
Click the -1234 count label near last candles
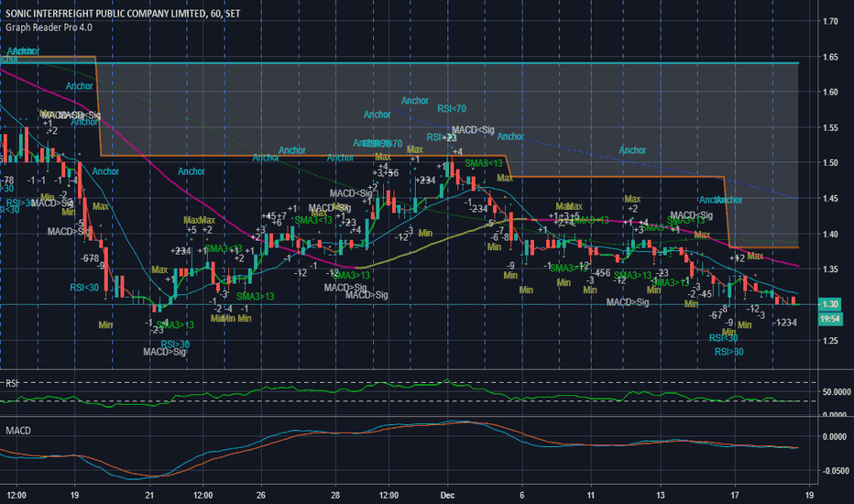pyautogui.click(x=785, y=323)
